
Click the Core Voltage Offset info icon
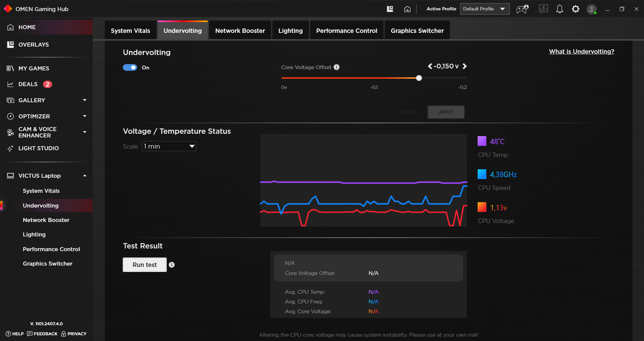(x=336, y=67)
